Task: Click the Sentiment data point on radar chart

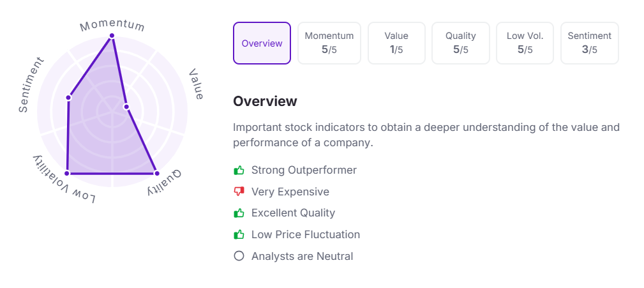Action: pos(68,98)
